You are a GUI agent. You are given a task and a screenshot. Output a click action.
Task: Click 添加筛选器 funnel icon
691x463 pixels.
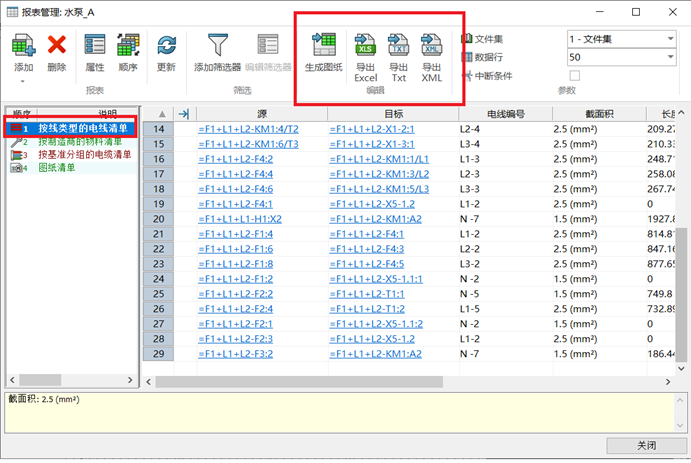[218, 46]
